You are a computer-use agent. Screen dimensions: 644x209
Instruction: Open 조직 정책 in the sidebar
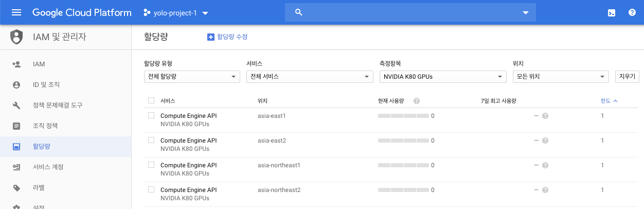pyautogui.click(x=65, y=126)
